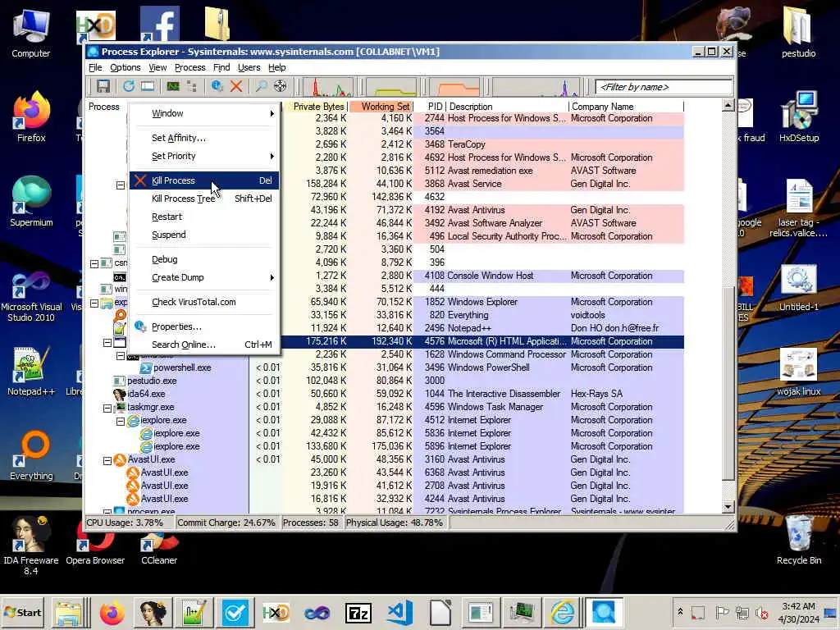
Task: Sort by the Private Bytes column header
Action: pyautogui.click(x=316, y=107)
